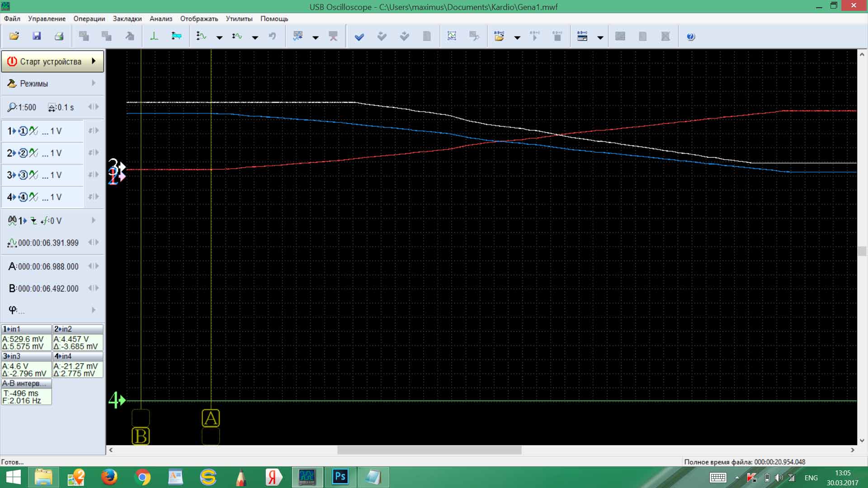Viewport: 868px width, 488px height.
Task: Expand the Старт устройства arrow
Action: tap(94, 61)
